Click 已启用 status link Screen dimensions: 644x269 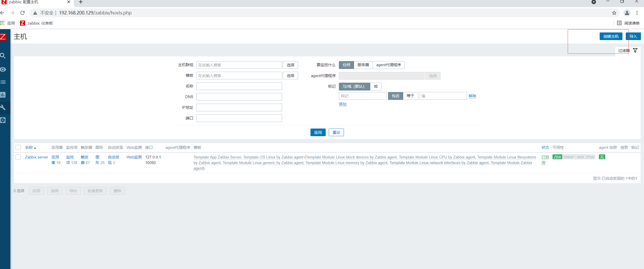pyautogui.click(x=545, y=160)
